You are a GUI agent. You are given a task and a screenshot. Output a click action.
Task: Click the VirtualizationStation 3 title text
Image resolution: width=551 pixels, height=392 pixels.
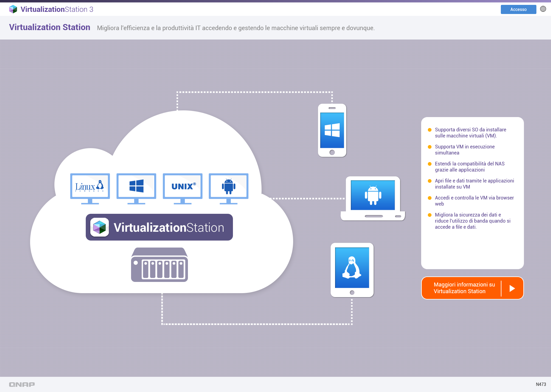click(x=57, y=9)
